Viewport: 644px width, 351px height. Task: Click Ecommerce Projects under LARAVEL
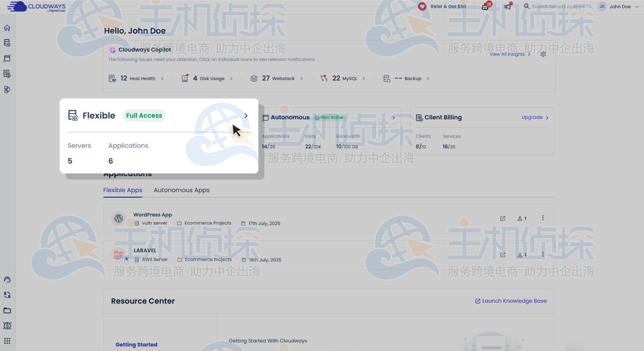coord(208,259)
